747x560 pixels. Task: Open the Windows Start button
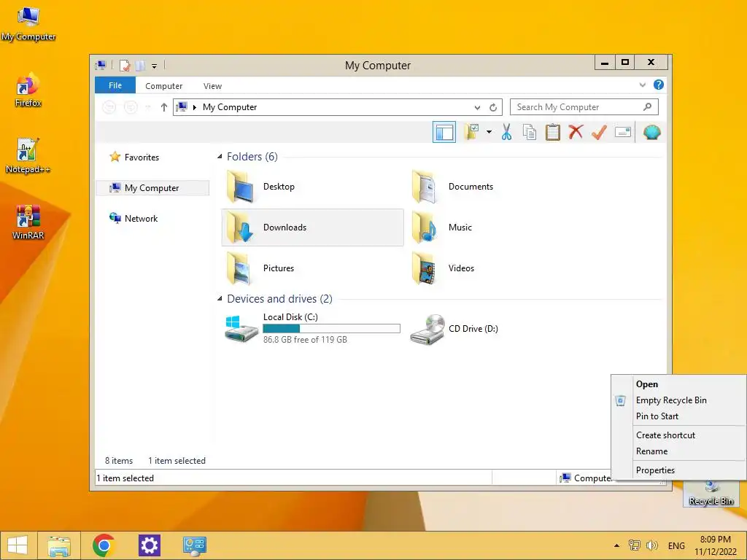(18, 545)
